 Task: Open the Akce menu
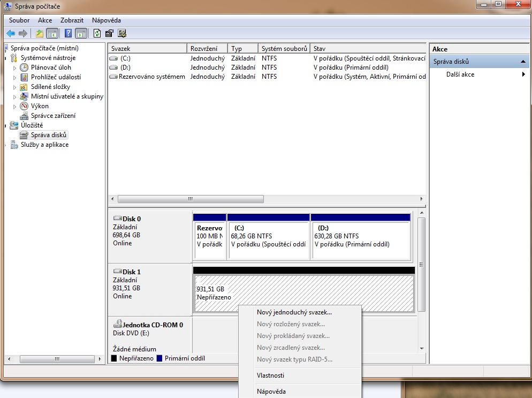click(x=45, y=20)
